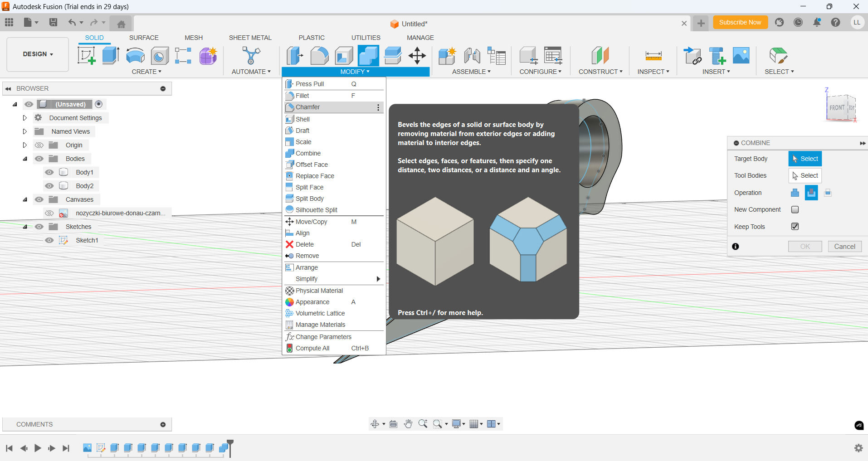Open the data panel grid icon
The width and height of the screenshot is (868, 461).
[x=9, y=22]
